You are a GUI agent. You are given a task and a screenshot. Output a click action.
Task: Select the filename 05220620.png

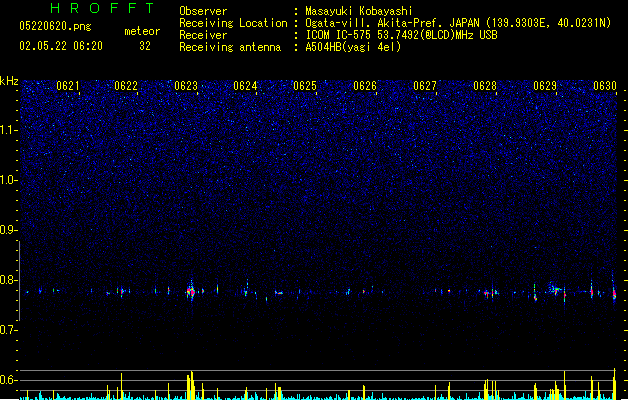tap(55, 26)
